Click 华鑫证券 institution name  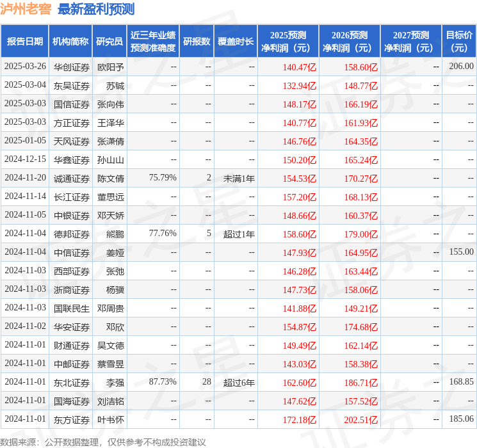click(x=72, y=159)
